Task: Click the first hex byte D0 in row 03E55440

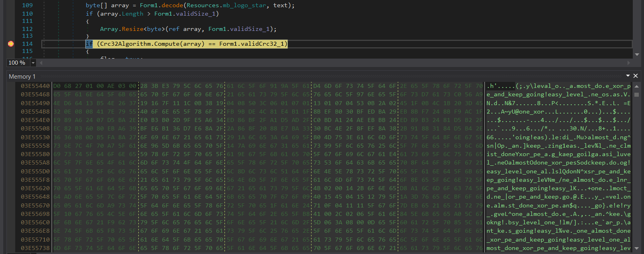Action: (x=57, y=86)
